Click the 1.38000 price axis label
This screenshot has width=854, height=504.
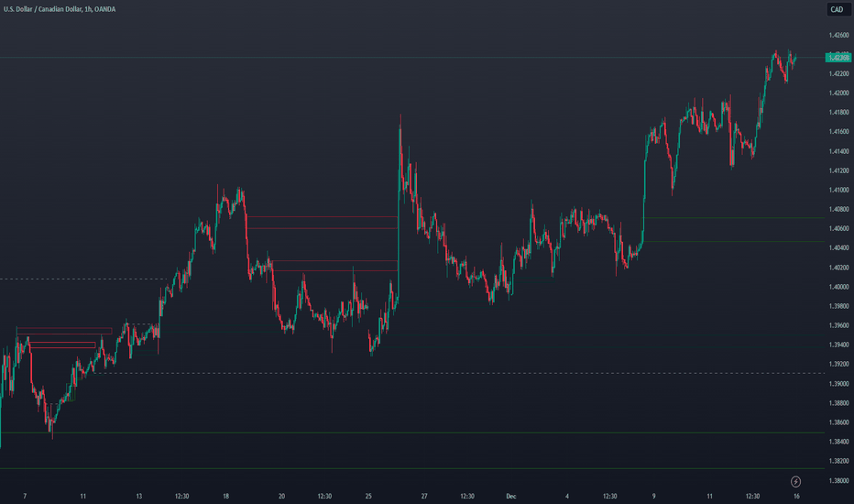tap(838, 480)
